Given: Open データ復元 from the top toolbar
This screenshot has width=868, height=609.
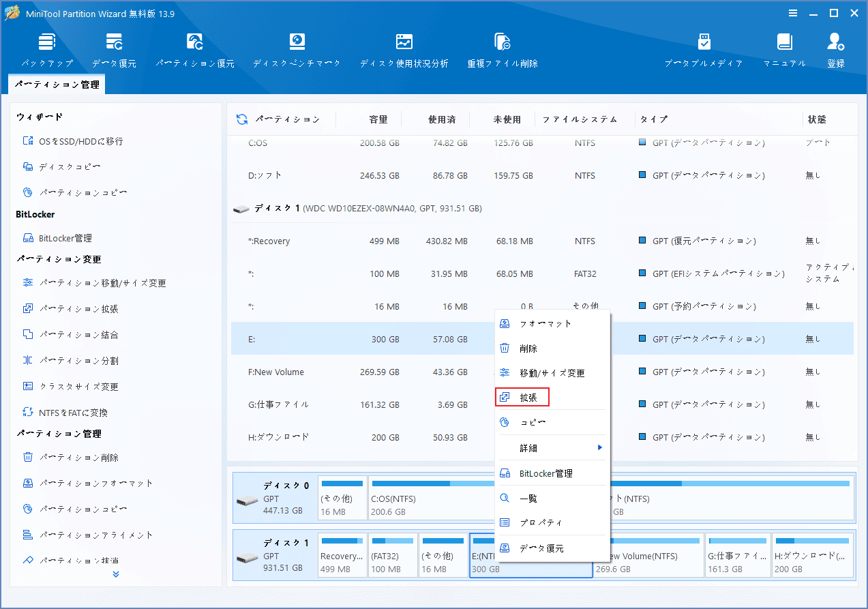Looking at the screenshot, I should (x=114, y=50).
